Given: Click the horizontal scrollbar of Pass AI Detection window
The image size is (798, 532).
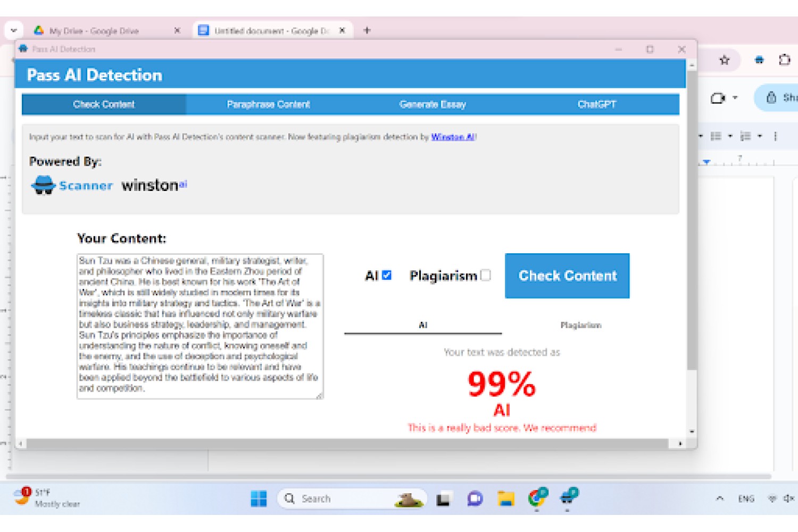Looking at the screenshot, I should point(347,443).
